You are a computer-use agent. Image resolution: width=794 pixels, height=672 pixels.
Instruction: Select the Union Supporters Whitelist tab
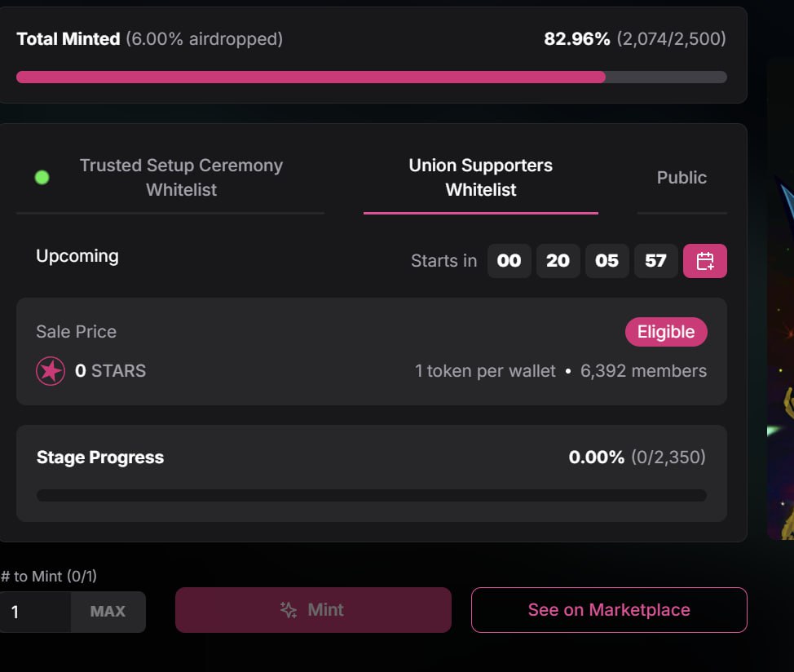point(480,178)
